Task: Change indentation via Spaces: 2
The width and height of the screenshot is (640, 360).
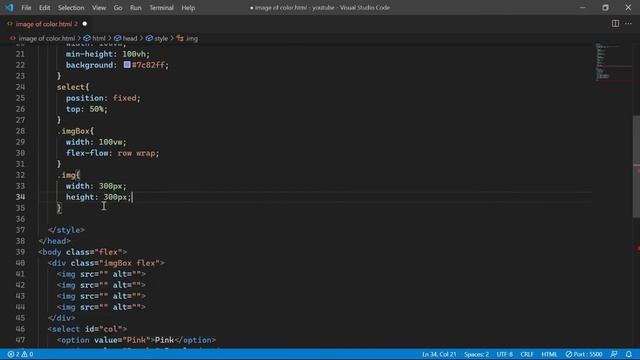Action: coord(476,354)
